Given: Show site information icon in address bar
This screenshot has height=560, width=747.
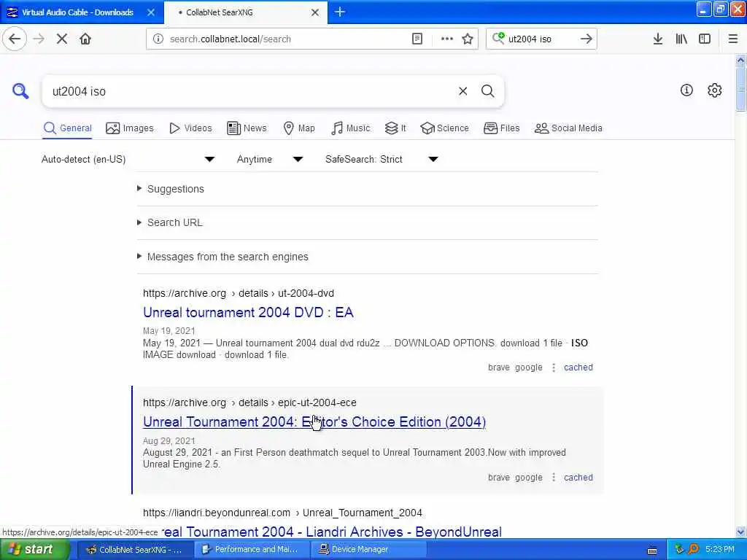Looking at the screenshot, I should (x=158, y=39).
